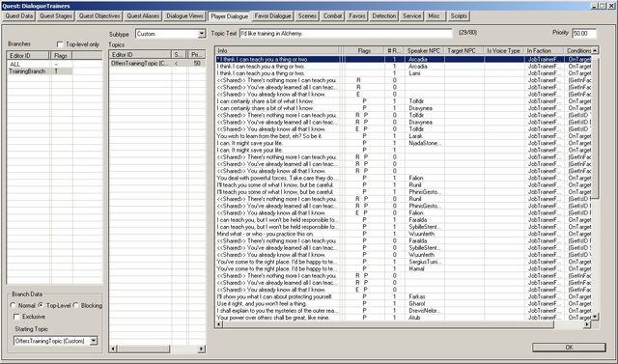This screenshot has width=618, height=364.
Task: Click the In Faction column header
Action: (545, 51)
